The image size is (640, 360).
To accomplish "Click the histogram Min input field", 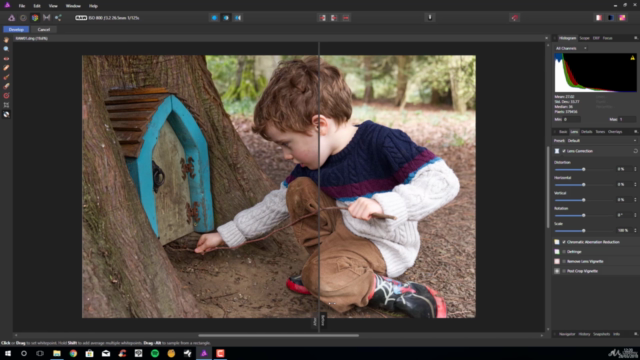I will pos(571,120).
